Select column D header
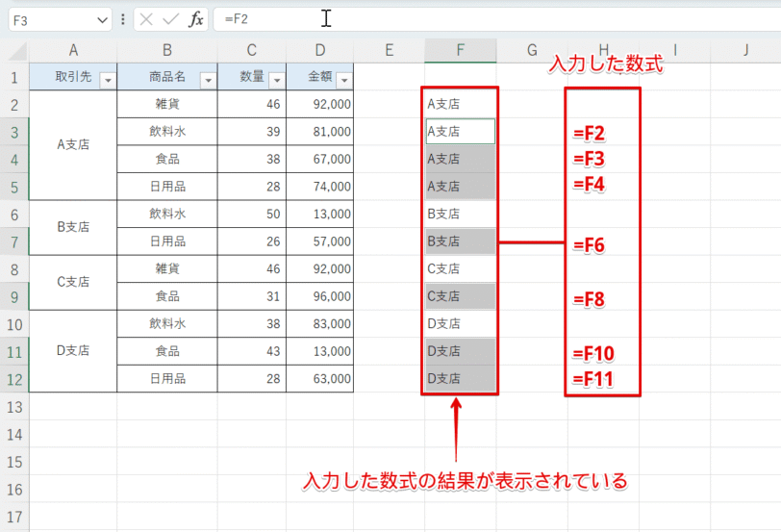 (x=320, y=50)
